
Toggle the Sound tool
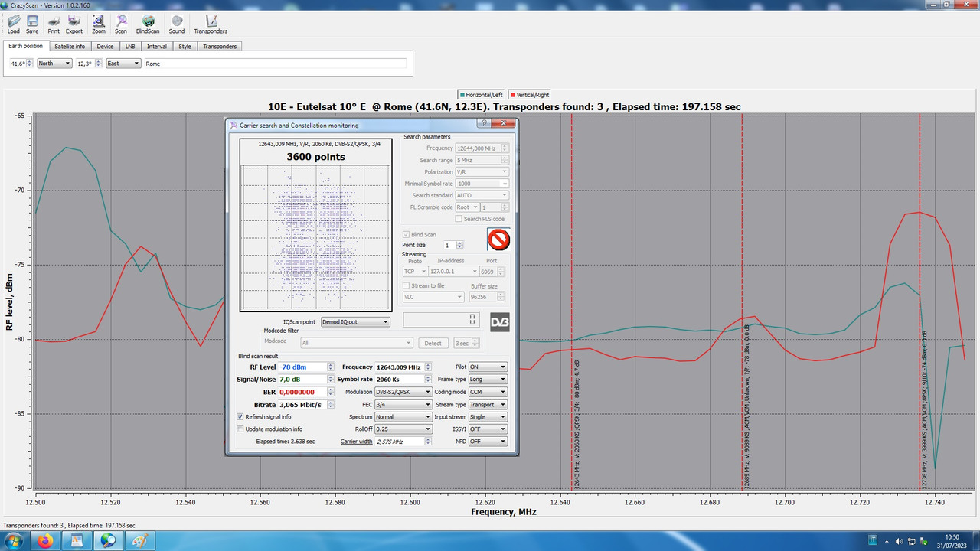pyautogui.click(x=177, y=24)
